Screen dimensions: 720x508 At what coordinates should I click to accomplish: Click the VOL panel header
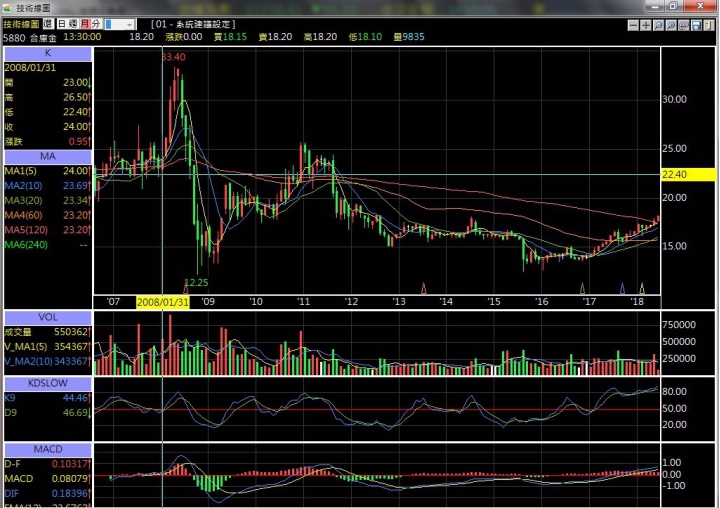(x=48, y=317)
